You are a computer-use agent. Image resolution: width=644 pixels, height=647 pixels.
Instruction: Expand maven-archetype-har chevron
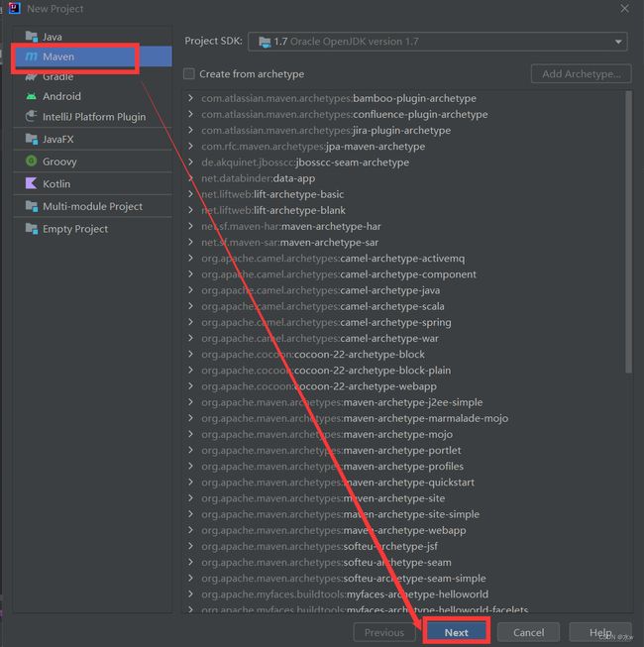(190, 226)
